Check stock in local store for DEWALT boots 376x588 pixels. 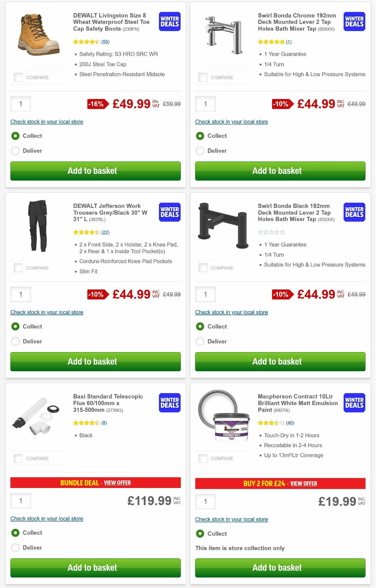[x=47, y=122]
